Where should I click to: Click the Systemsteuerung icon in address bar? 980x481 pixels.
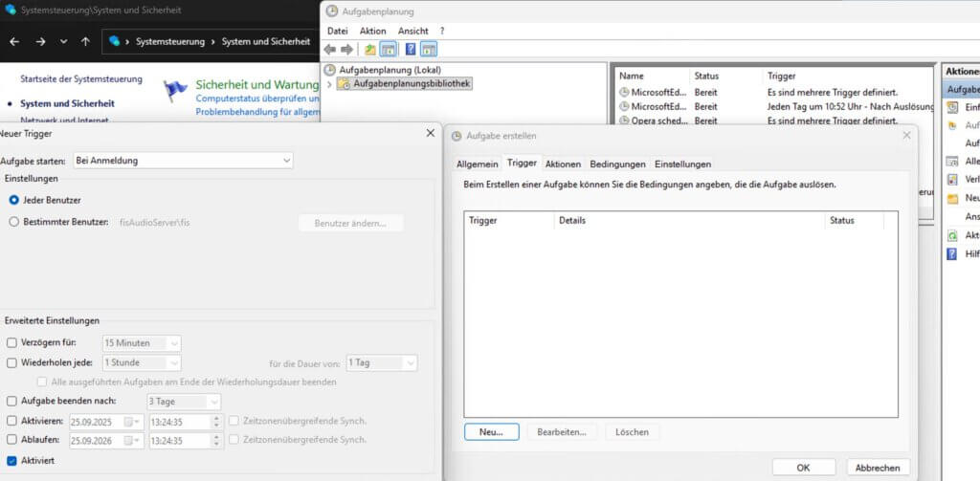(115, 41)
